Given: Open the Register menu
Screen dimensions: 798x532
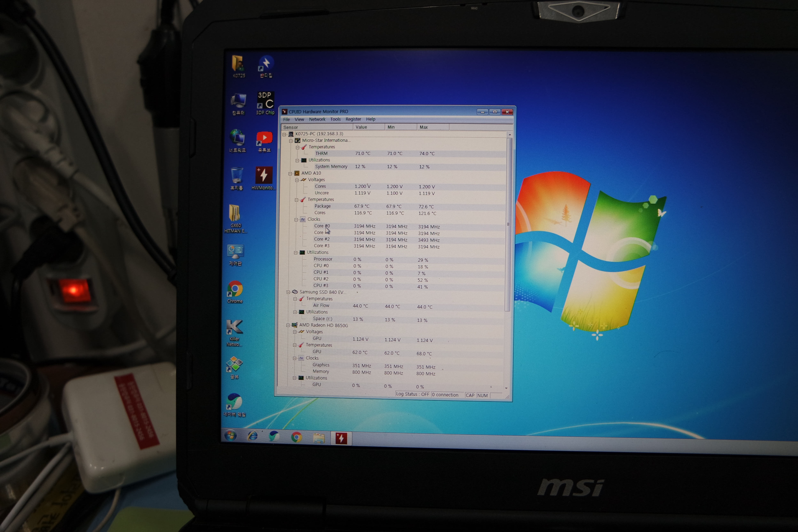Looking at the screenshot, I should click(353, 119).
